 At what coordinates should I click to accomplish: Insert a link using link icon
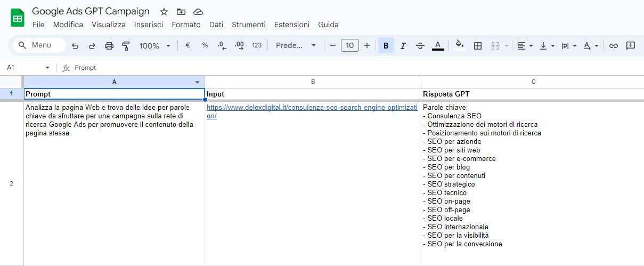click(x=614, y=46)
